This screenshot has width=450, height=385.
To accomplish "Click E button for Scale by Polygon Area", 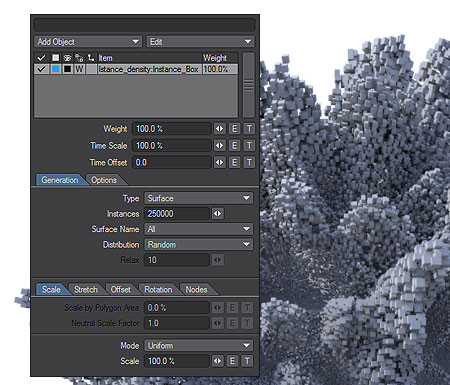I will [232, 307].
